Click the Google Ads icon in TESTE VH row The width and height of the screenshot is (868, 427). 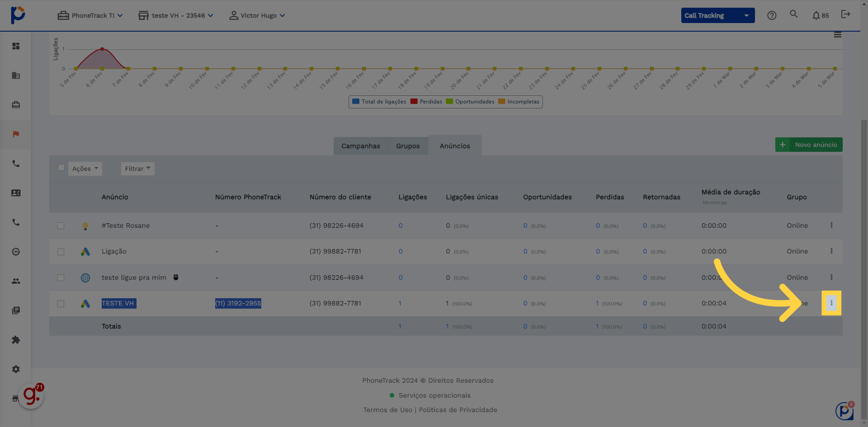[x=85, y=304]
